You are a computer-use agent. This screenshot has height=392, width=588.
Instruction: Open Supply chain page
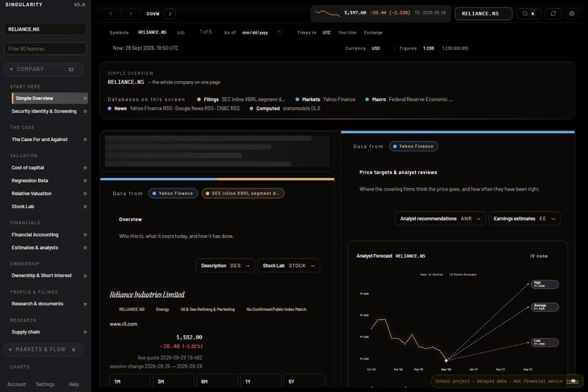tap(26, 332)
